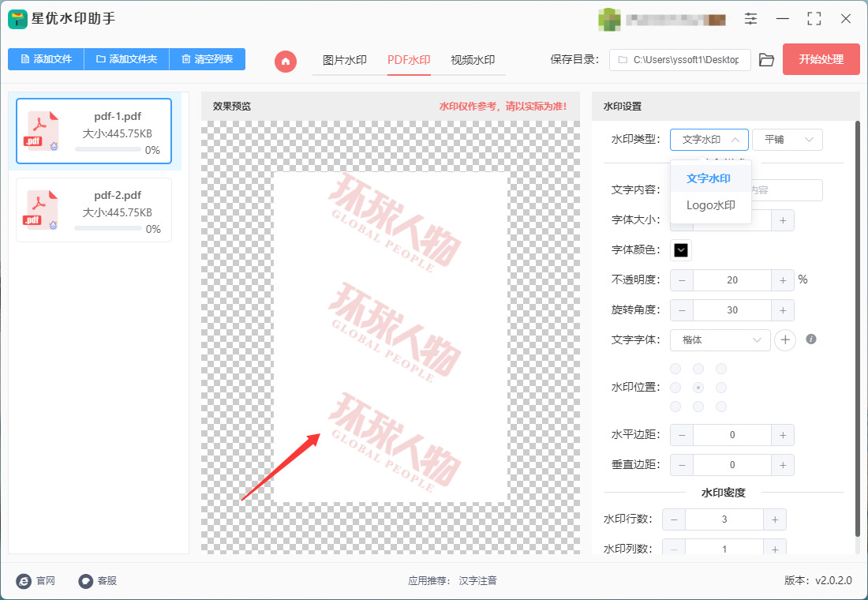This screenshot has height=600, width=868.
Task: Select bottom-left watermark position radio
Action: [676, 407]
